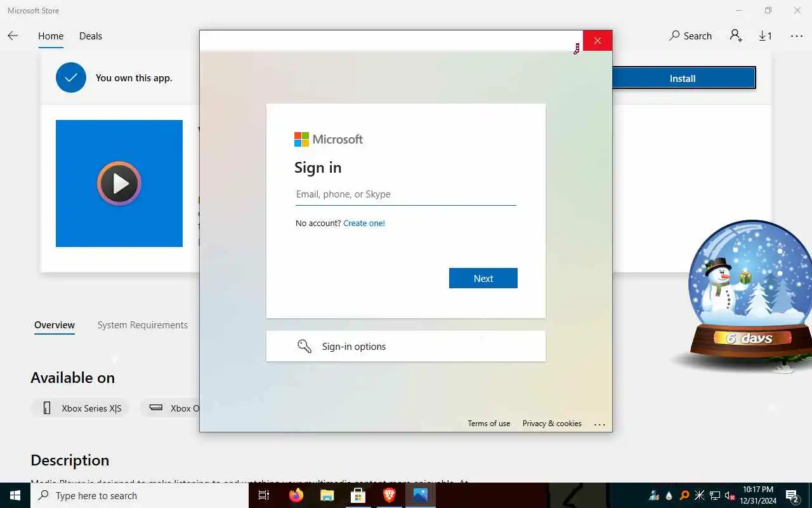Click the Terms of use link
Image resolution: width=812 pixels, height=508 pixels.
point(489,424)
